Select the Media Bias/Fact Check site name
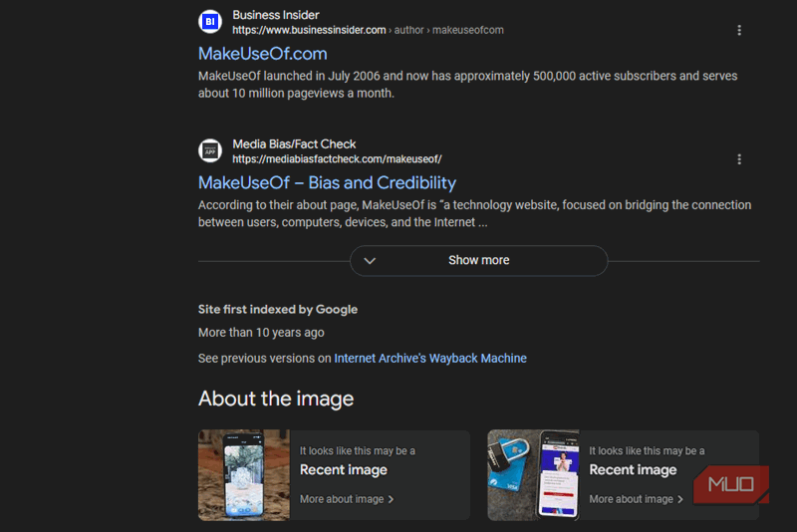 pyautogui.click(x=294, y=144)
